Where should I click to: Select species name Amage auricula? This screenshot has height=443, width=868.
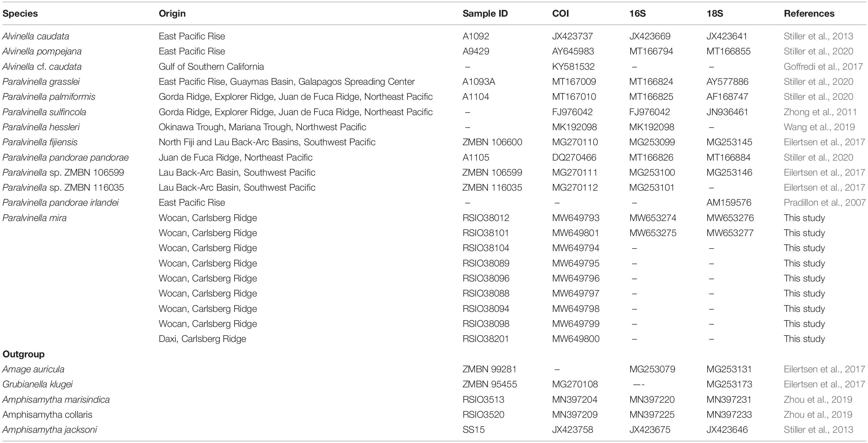tap(33, 369)
